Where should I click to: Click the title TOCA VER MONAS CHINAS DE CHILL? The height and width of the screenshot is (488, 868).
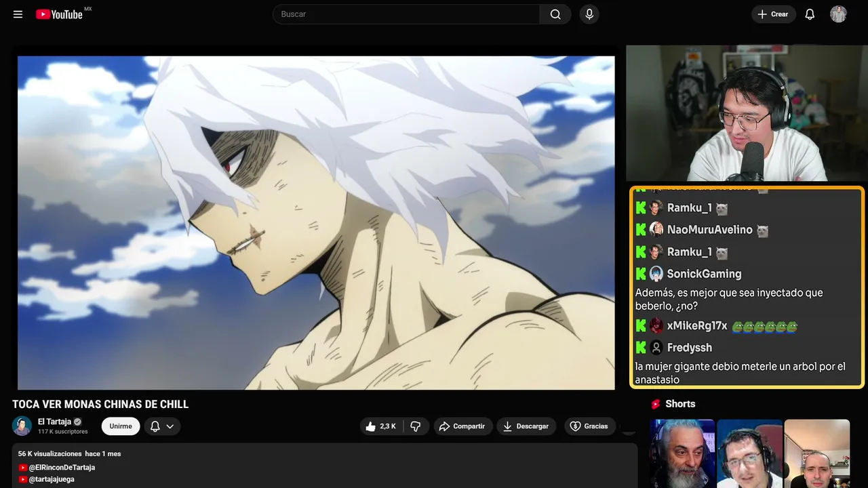[x=100, y=405]
